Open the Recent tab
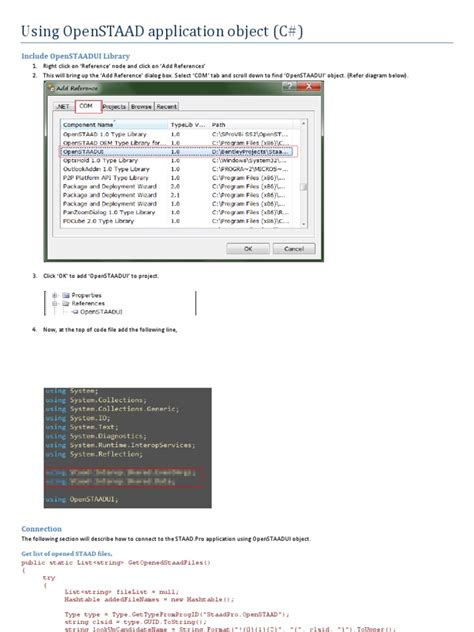 [166, 106]
